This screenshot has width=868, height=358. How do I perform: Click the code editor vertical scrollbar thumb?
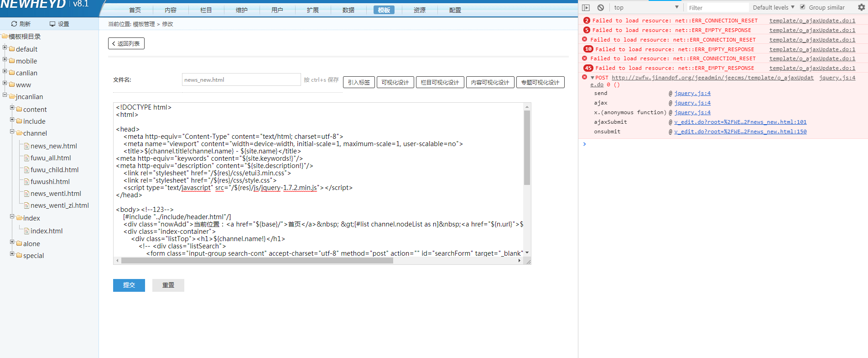coord(527,147)
